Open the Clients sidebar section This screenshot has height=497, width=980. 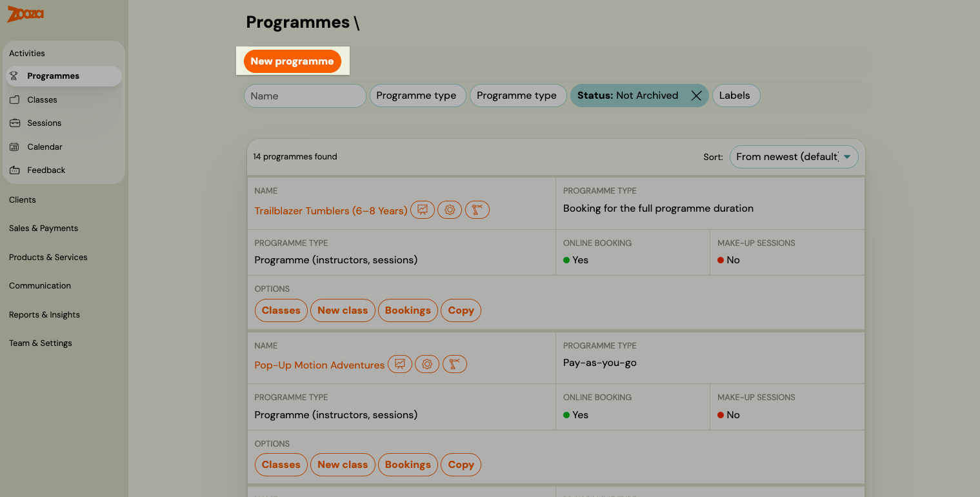23,199
